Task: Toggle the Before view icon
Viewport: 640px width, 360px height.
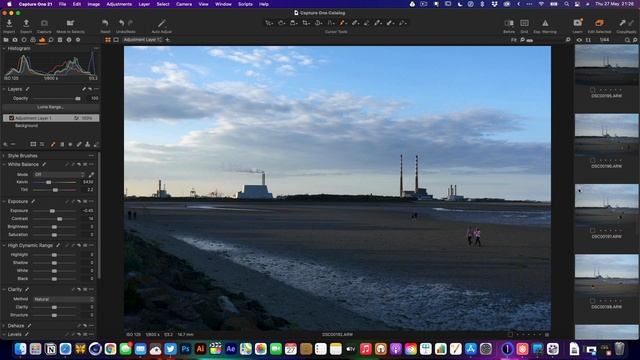Action: coord(509,23)
